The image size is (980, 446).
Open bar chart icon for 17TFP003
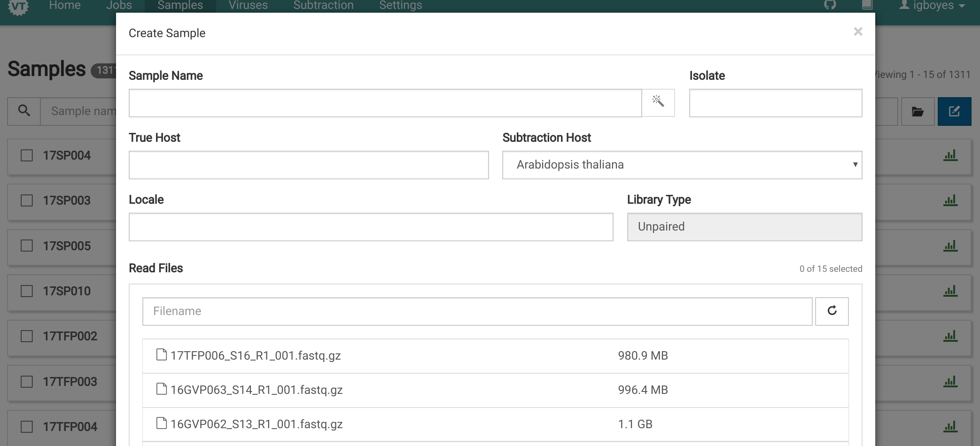click(x=950, y=382)
